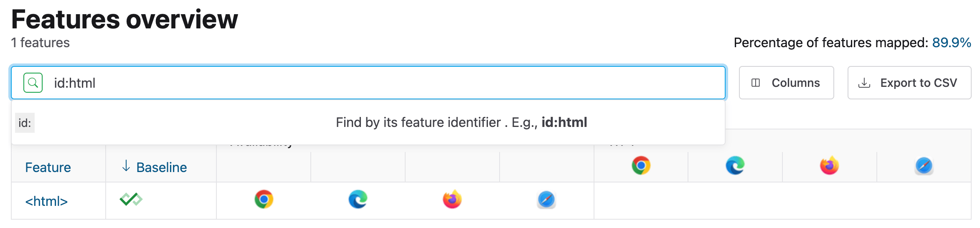The width and height of the screenshot is (980, 228).
Task: Open the 89.9% features mapped link
Action: click(951, 43)
